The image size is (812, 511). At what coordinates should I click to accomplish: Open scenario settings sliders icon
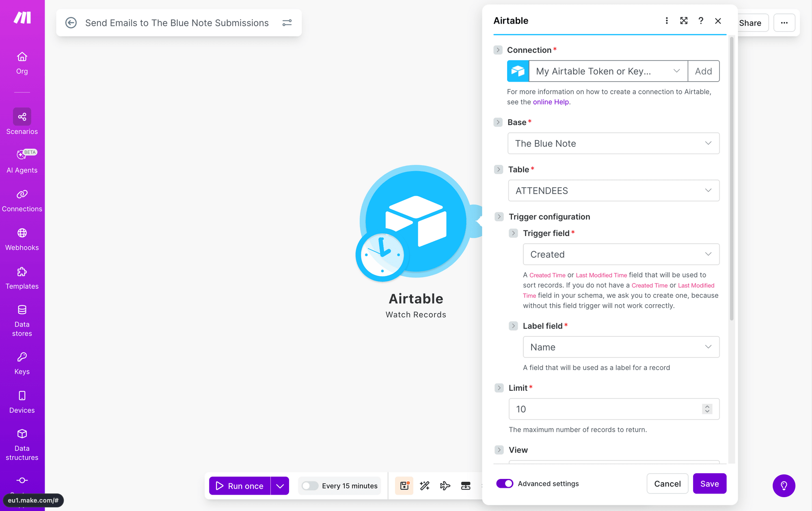click(287, 23)
